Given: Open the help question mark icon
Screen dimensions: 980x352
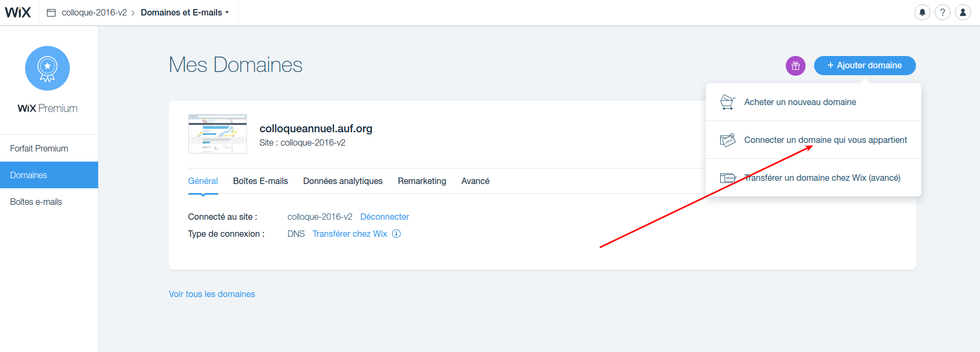Looking at the screenshot, I should [943, 12].
